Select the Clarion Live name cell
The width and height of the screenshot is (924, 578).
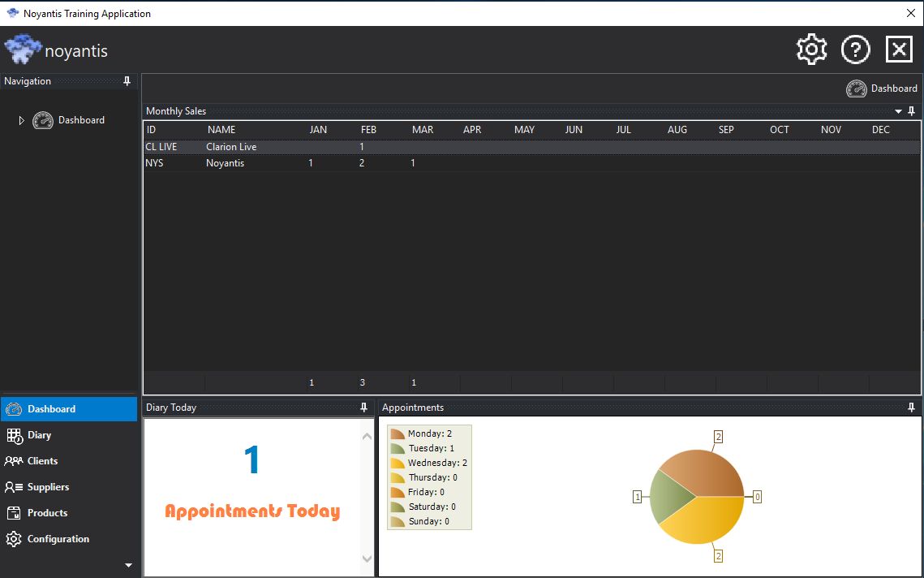click(x=231, y=147)
